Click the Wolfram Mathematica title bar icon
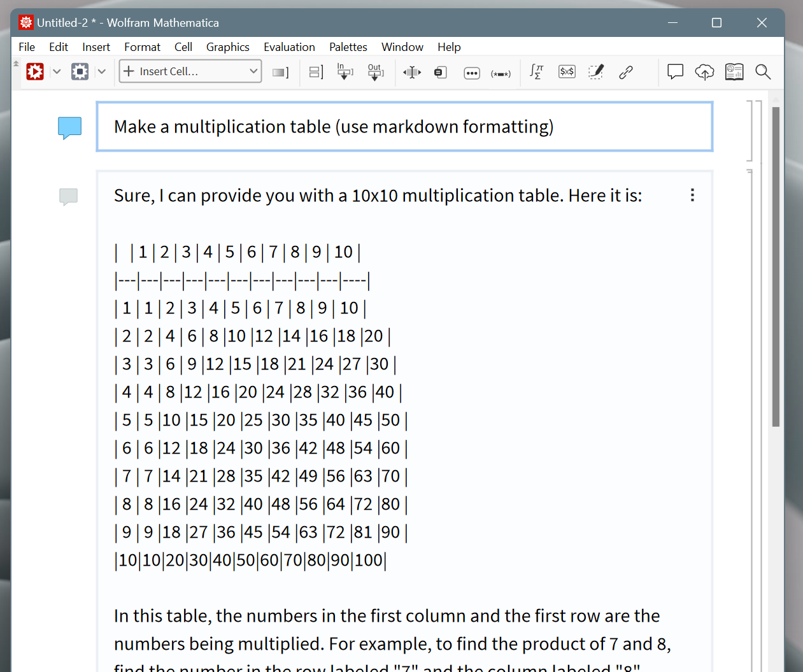The image size is (803, 672). coord(26,23)
